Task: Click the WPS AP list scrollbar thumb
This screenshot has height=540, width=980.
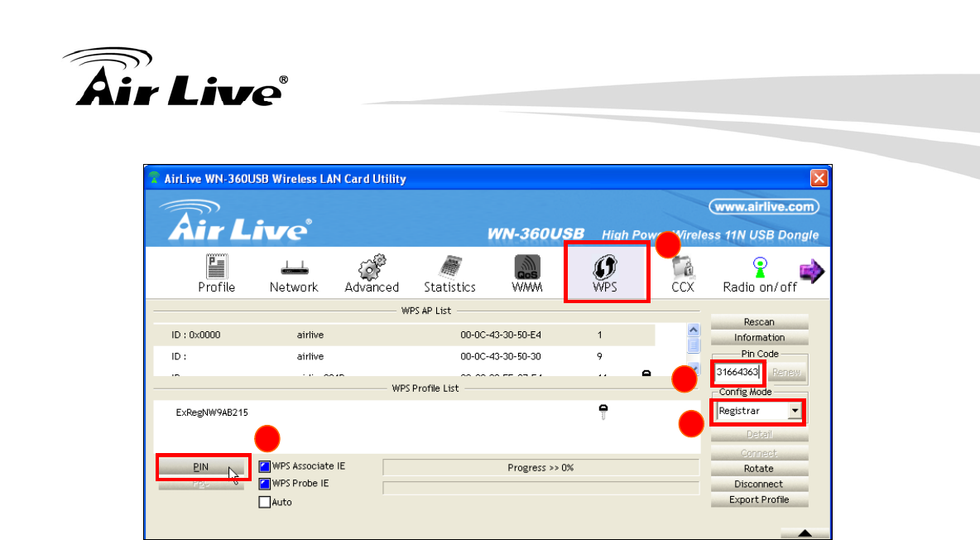Action: (x=693, y=345)
